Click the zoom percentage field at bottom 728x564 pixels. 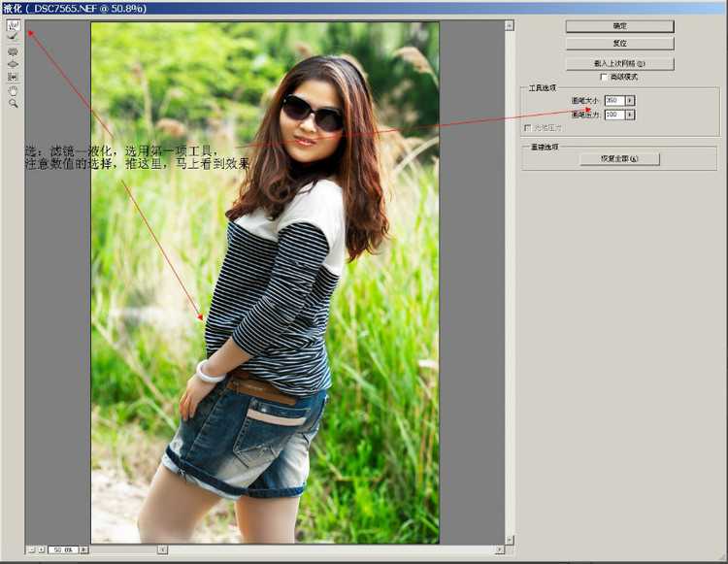pos(64,549)
